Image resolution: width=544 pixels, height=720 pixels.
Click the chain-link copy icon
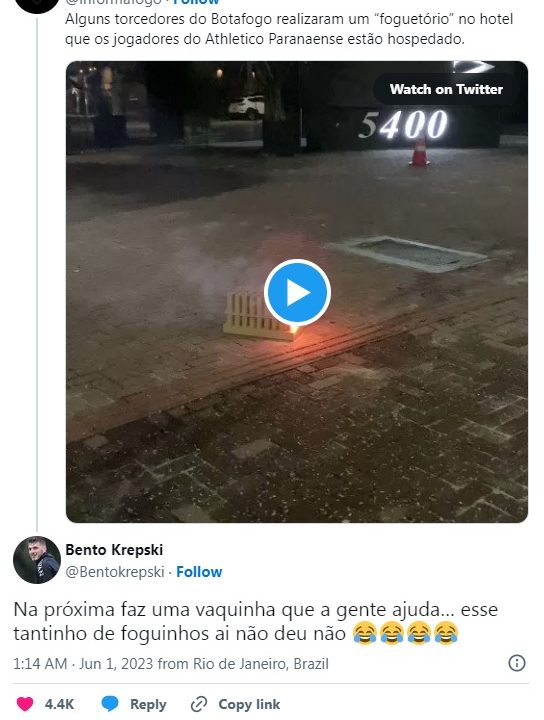pos(199,704)
